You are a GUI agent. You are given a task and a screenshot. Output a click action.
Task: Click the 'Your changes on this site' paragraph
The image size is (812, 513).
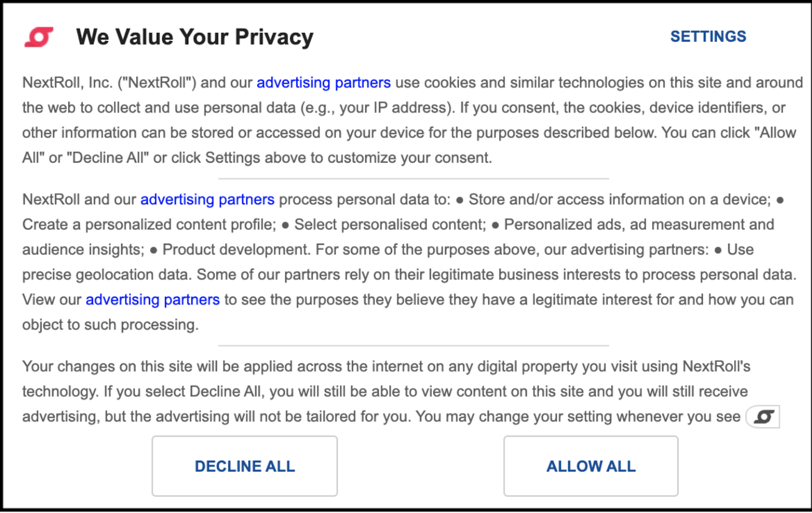click(x=386, y=391)
